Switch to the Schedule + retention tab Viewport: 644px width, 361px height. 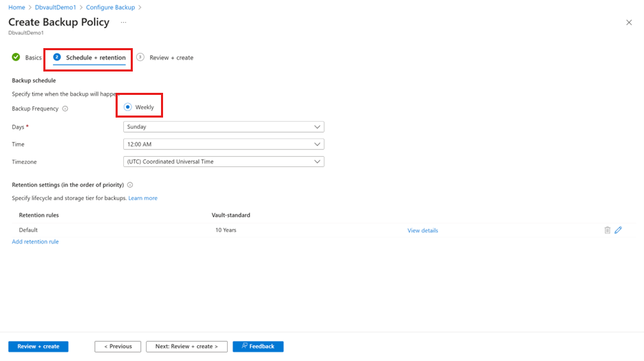point(95,58)
